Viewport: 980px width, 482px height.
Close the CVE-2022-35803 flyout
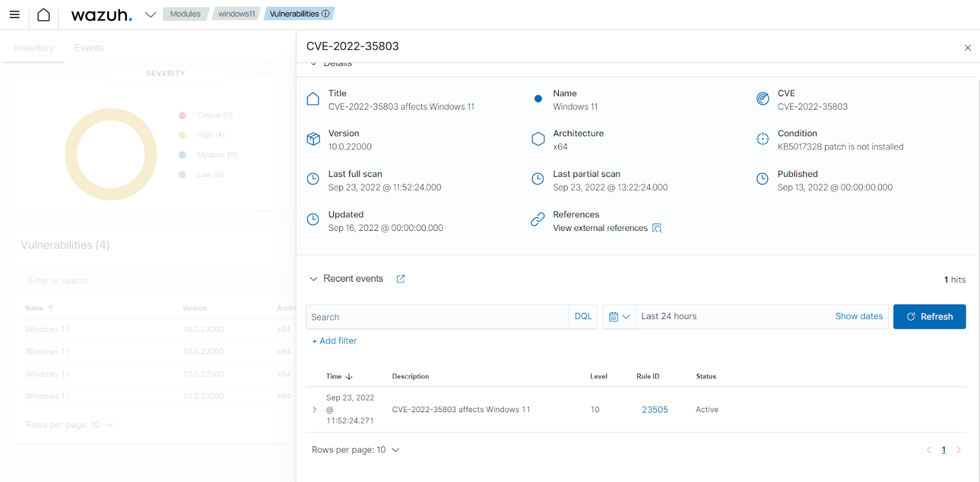click(x=968, y=48)
